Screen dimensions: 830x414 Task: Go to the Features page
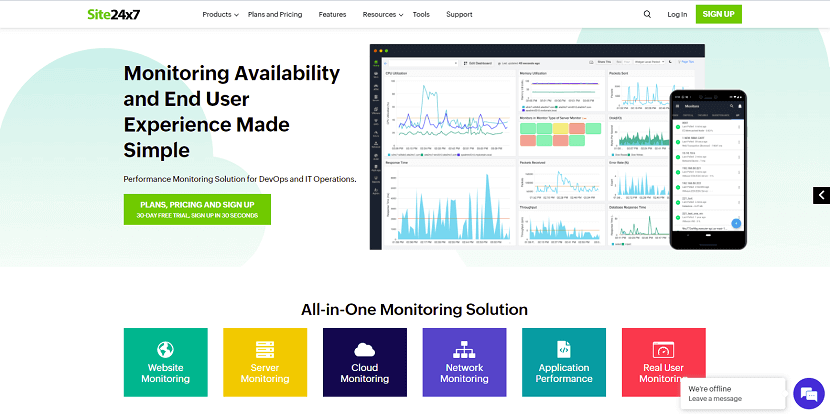(x=332, y=14)
